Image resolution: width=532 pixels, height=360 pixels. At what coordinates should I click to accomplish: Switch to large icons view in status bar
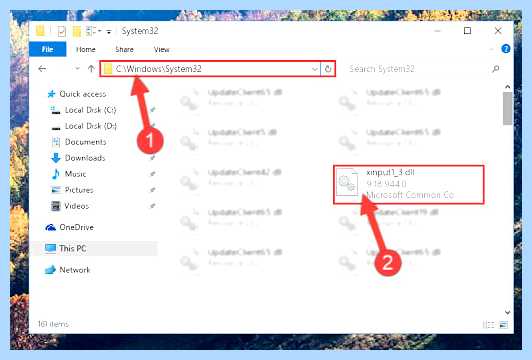504,325
